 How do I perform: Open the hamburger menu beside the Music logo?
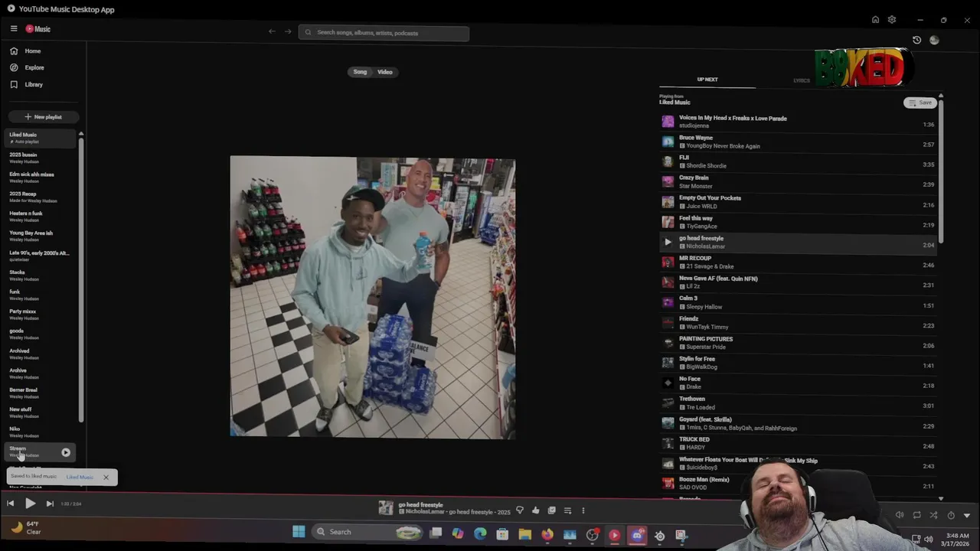pyautogui.click(x=14, y=28)
